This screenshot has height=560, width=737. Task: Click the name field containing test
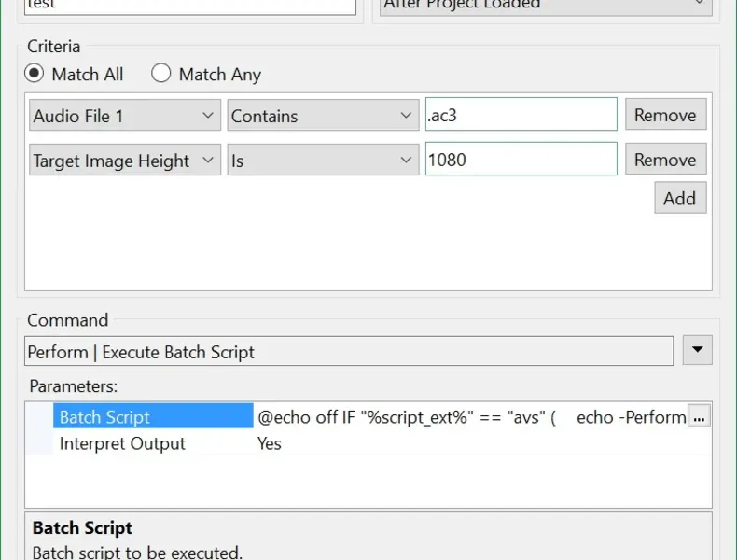point(189,6)
